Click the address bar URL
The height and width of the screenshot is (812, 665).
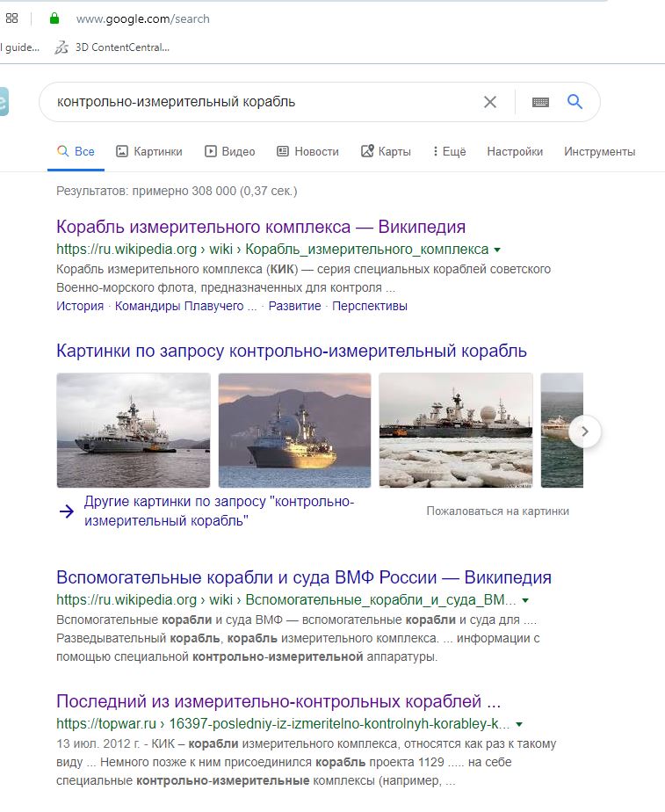[143, 18]
